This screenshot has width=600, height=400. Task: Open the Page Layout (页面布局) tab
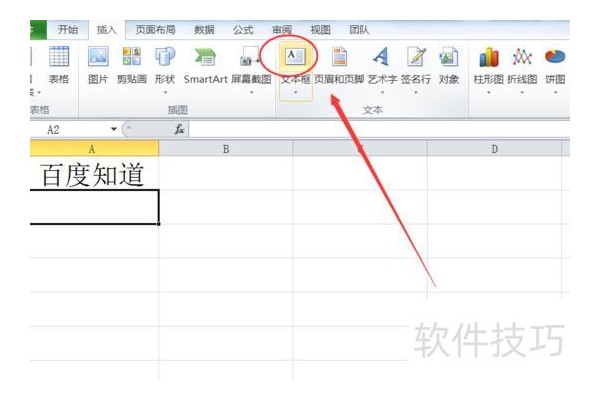click(155, 29)
